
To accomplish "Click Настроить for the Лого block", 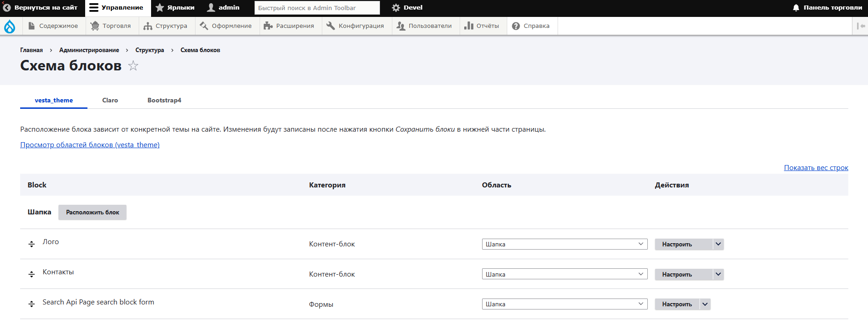I will tap(684, 244).
